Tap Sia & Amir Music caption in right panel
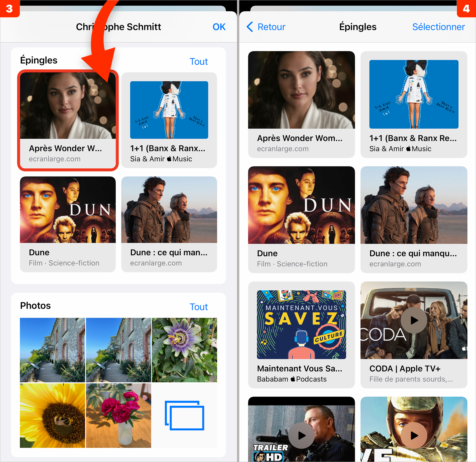The width and height of the screenshot is (476, 462). tap(400, 149)
